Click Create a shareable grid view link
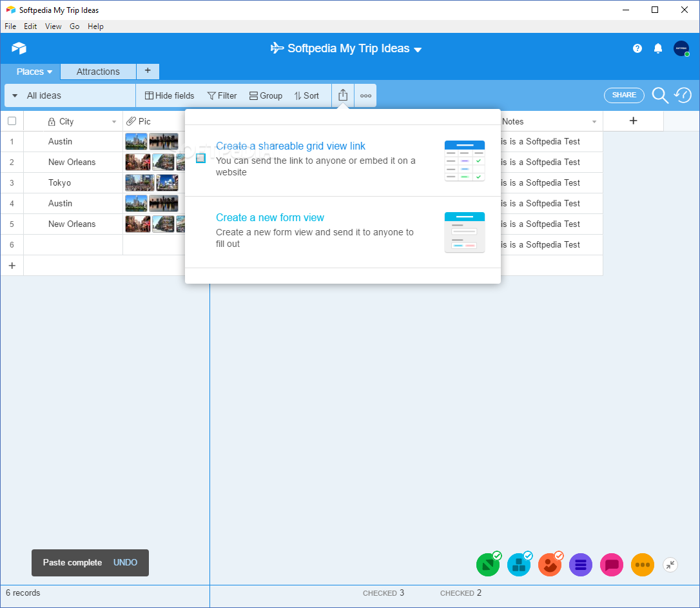This screenshot has width=700, height=608. 290,146
